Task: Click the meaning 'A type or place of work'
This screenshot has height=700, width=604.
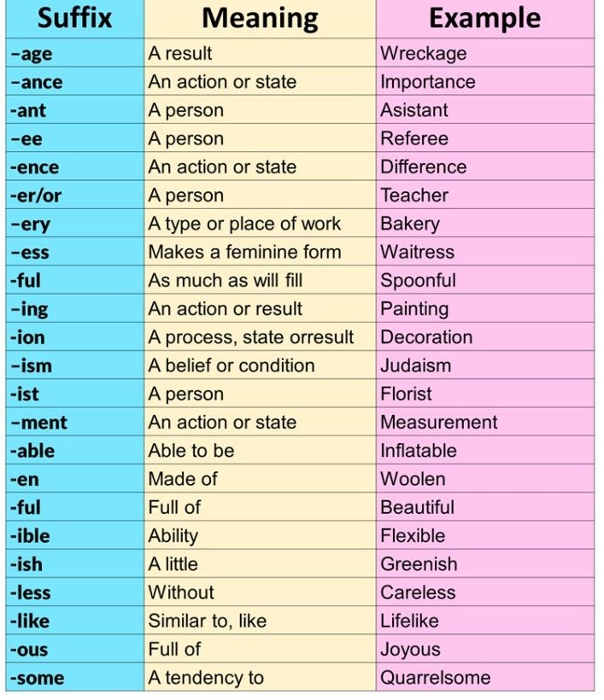Action: point(244,224)
